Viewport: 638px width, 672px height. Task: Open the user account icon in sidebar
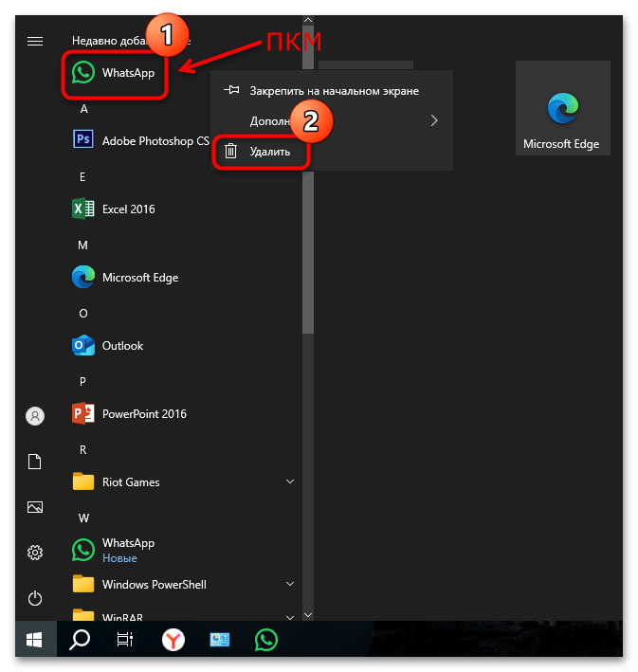tap(35, 416)
